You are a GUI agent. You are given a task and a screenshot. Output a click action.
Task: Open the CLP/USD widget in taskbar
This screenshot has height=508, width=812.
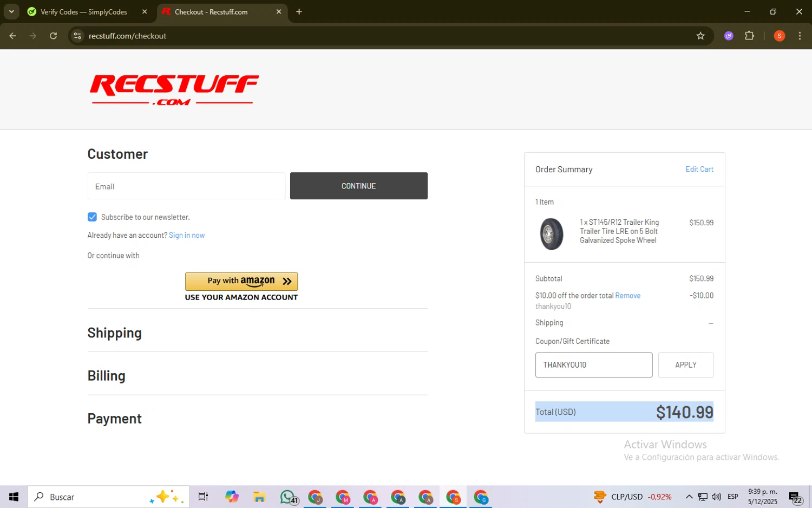(x=632, y=497)
